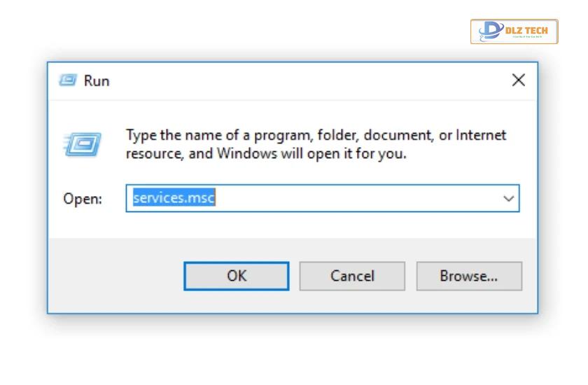Dismiss the dialog using Cancel button
This screenshot has height=385, width=588.
(352, 276)
